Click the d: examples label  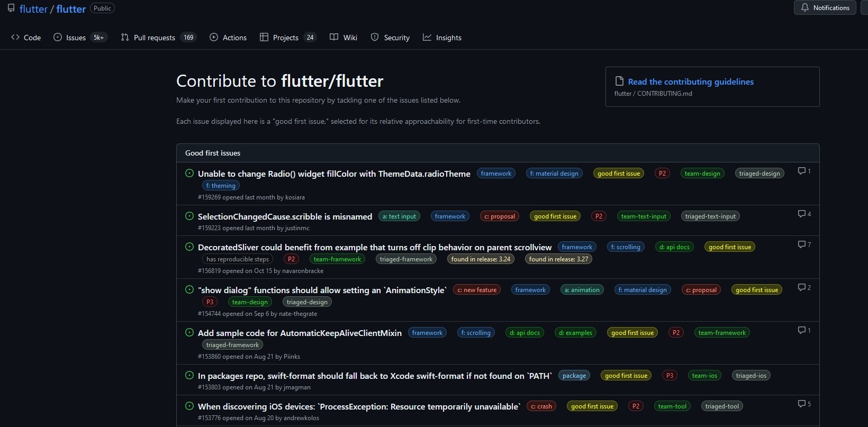coord(576,333)
